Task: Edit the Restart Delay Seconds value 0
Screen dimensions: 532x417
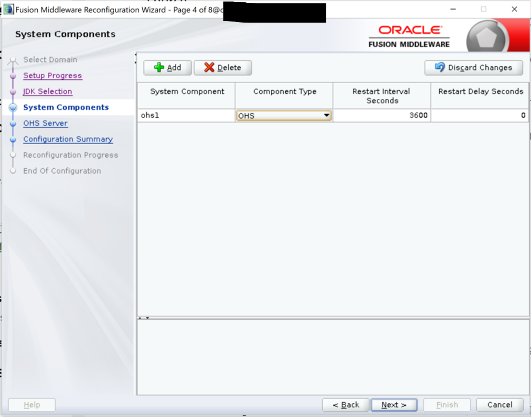Action: (x=480, y=116)
